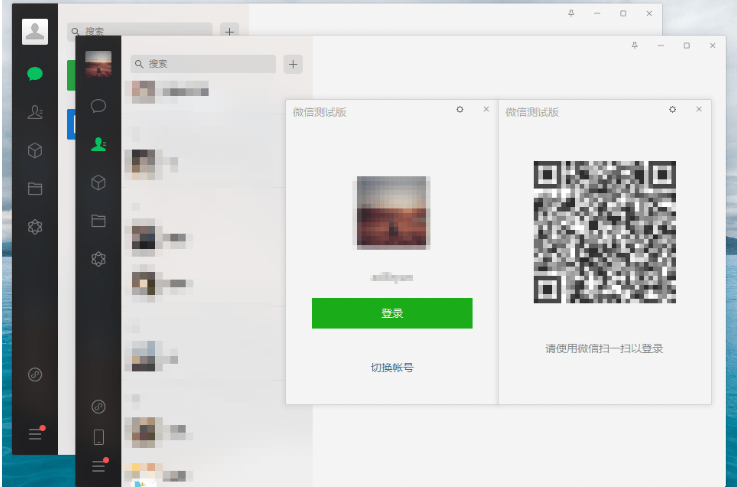Image resolution: width=737 pixels, height=487 pixels.
Task: Click 请使用微信扫一扫以登录 text
Action: (604, 348)
